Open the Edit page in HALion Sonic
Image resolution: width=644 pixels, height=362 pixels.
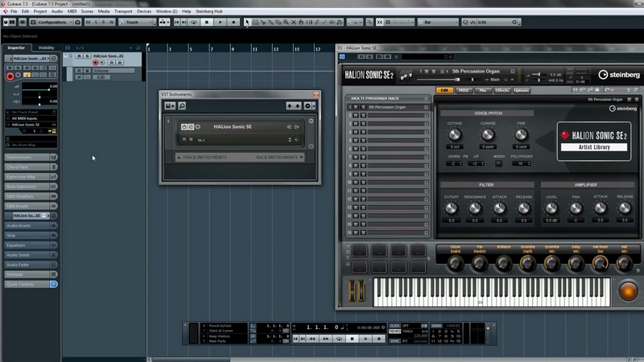pos(444,90)
